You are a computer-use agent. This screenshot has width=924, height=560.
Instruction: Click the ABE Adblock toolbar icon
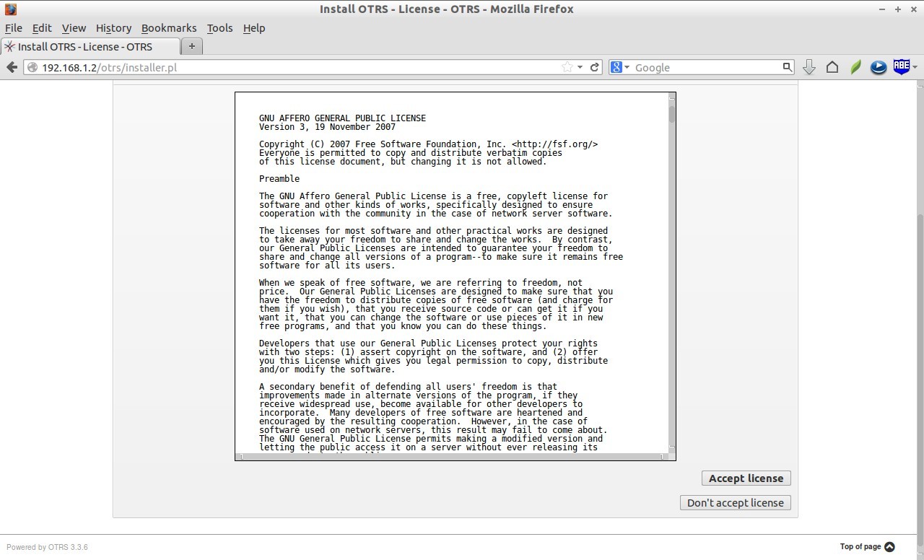[x=901, y=66]
